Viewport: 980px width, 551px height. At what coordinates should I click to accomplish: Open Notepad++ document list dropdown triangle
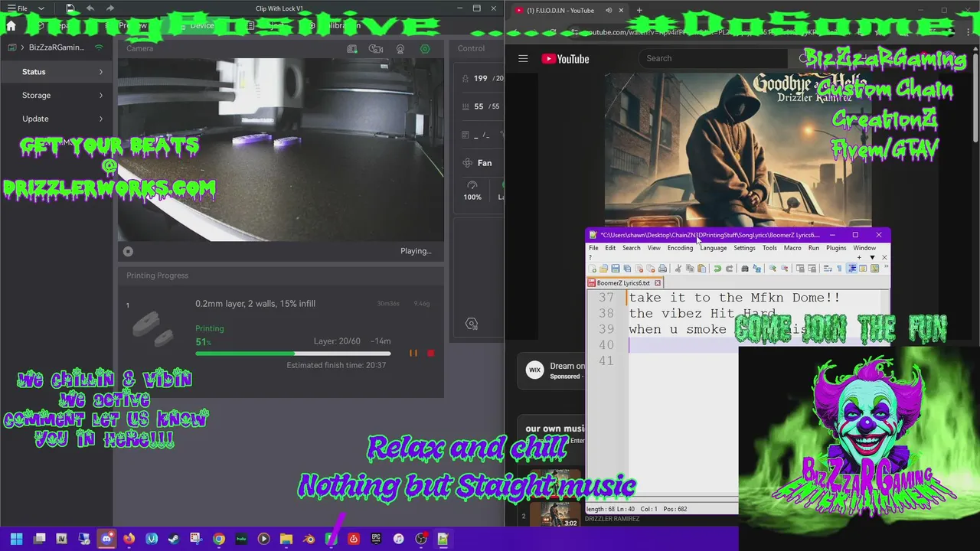[872, 257]
